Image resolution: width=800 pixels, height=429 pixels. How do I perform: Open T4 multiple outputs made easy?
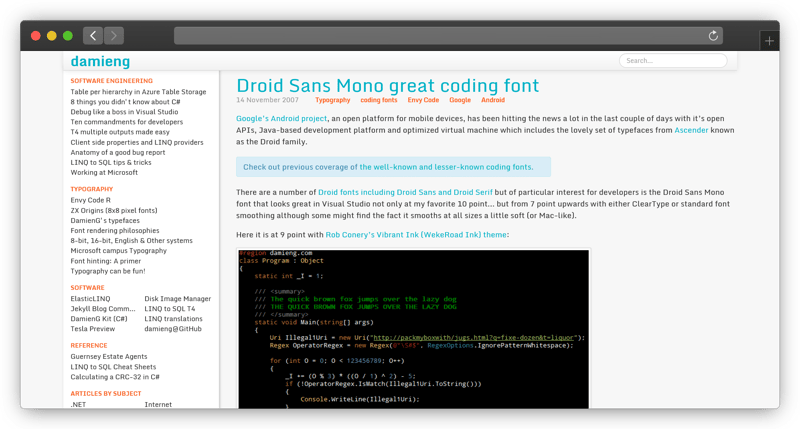pyautogui.click(x=120, y=132)
